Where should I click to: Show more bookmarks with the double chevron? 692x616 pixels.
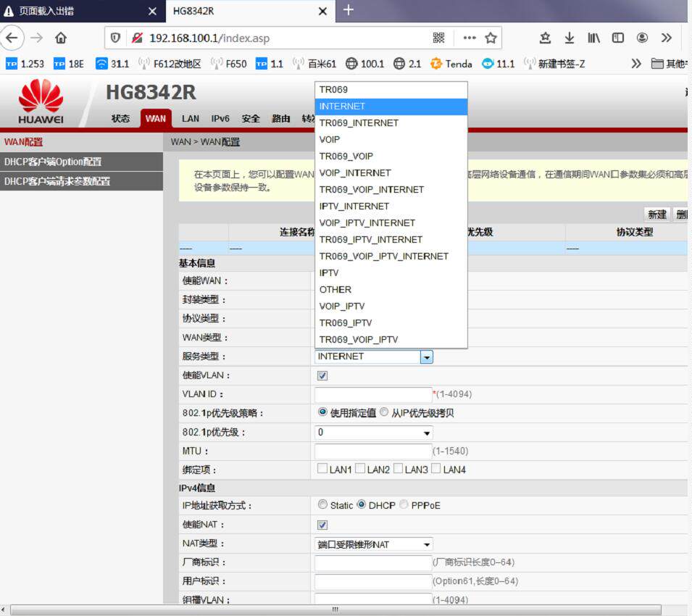(x=636, y=64)
